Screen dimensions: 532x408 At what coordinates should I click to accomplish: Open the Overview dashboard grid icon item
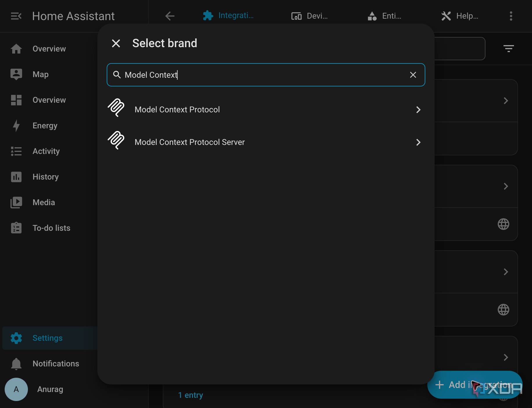[x=49, y=100]
